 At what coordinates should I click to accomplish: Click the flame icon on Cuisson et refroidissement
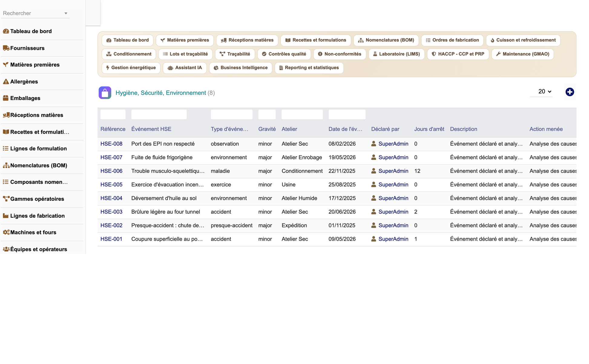[x=492, y=40]
